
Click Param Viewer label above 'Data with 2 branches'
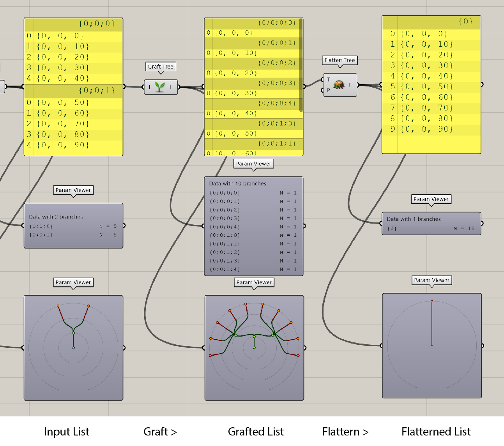(x=73, y=190)
